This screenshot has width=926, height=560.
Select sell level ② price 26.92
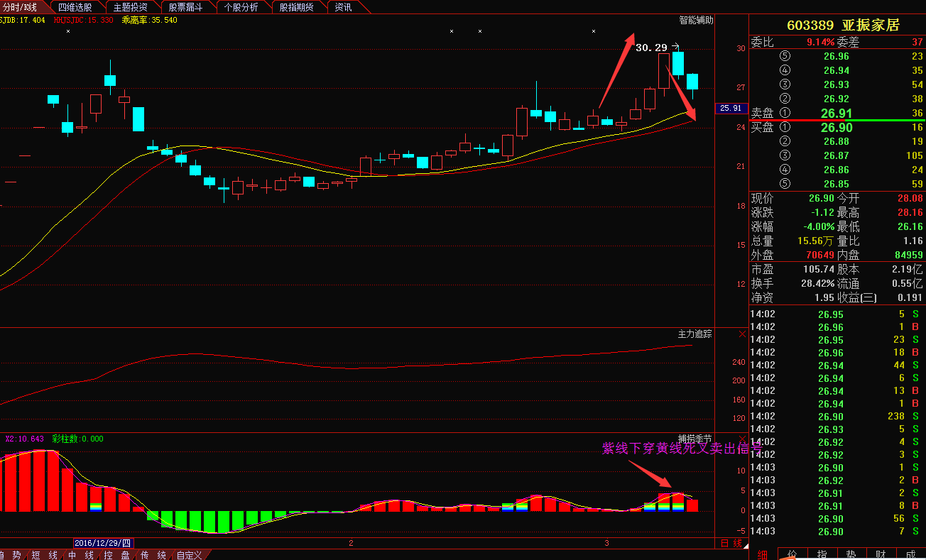[837, 99]
